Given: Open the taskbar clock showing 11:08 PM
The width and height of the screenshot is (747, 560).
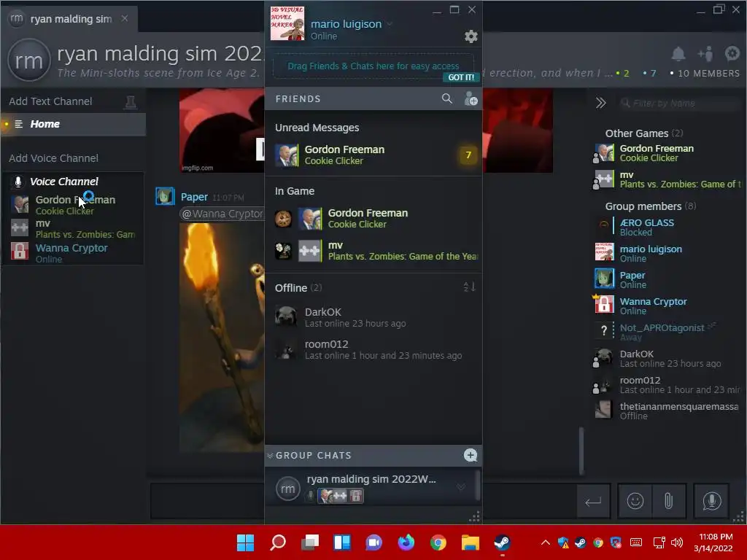Looking at the screenshot, I should click(713, 542).
